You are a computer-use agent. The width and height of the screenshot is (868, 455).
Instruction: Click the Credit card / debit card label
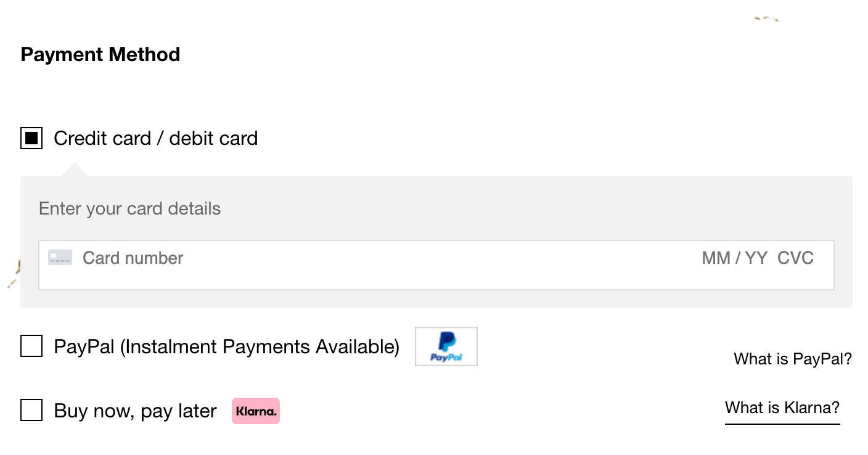pos(156,138)
